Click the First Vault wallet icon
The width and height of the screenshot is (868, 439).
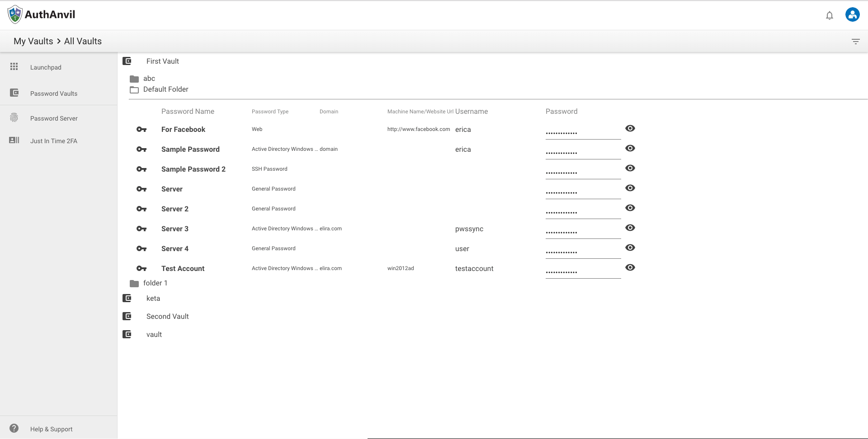point(127,61)
